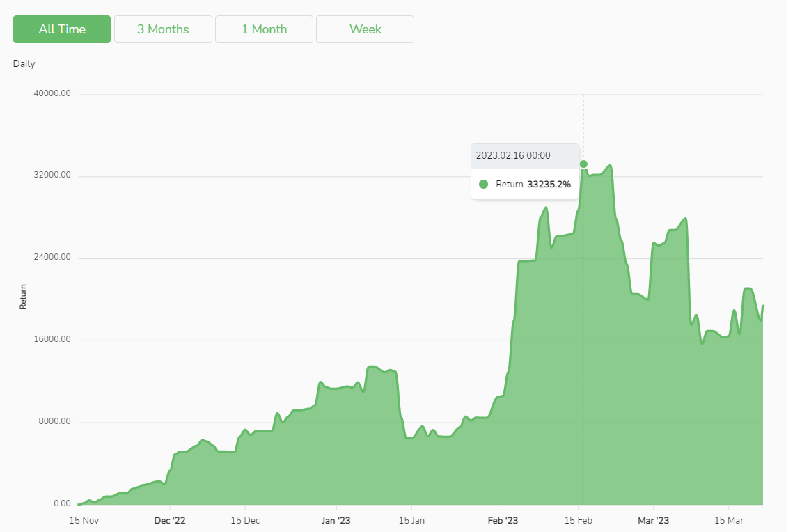The height and width of the screenshot is (532, 786).
Task: Click the highlighted data point marker on chart
Action: (583, 164)
